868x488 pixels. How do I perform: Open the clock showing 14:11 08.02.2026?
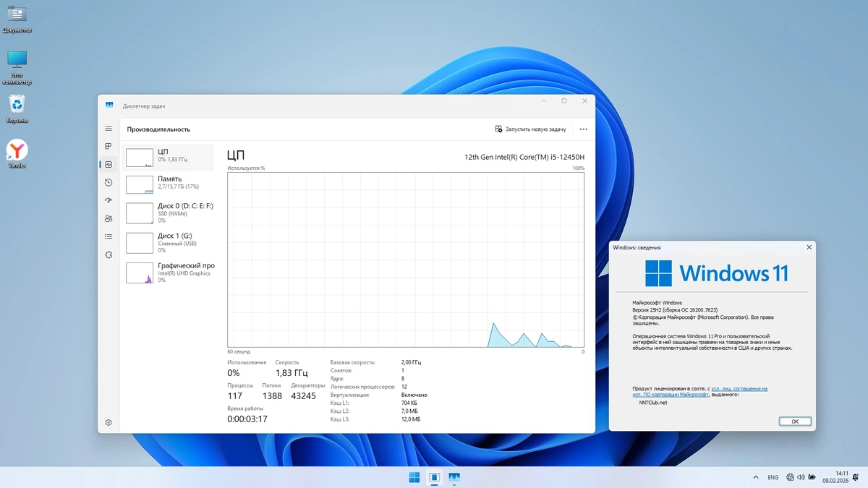(837, 477)
